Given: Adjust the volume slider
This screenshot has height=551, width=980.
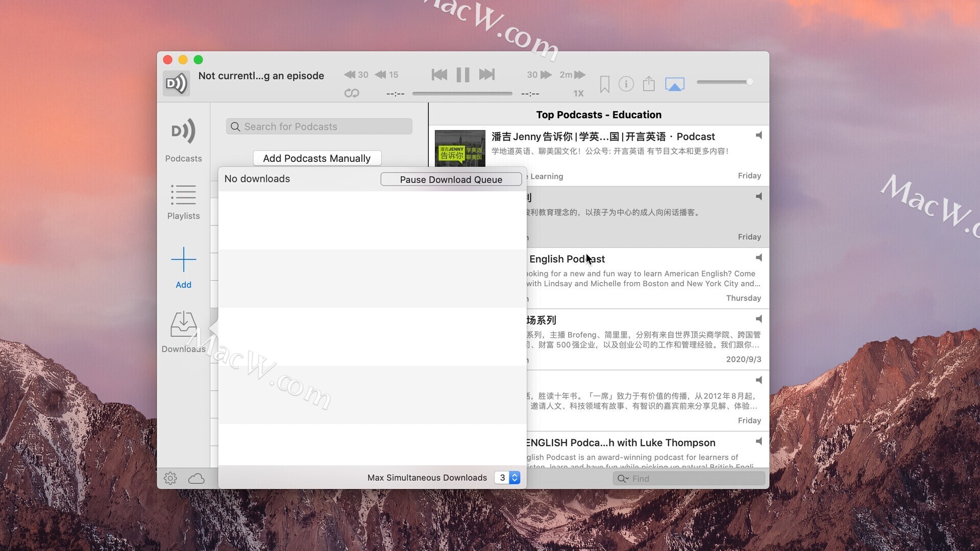Looking at the screenshot, I should tap(725, 82).
